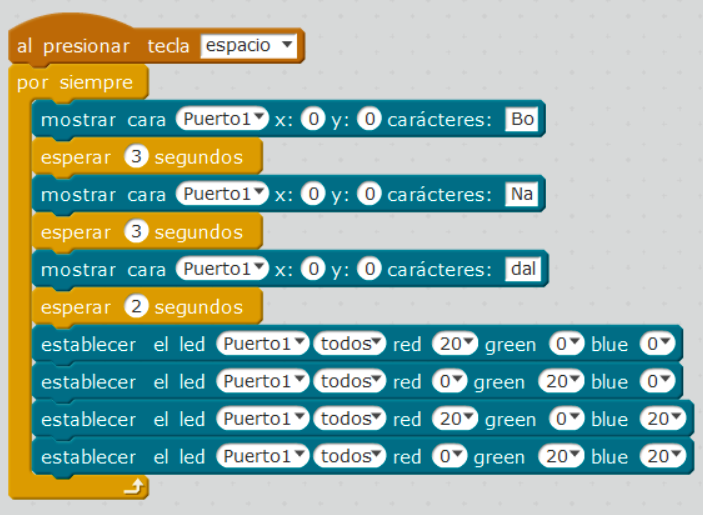Open 'todos' dropdown in first 'establecer el led' block

(x=349, y=344)
